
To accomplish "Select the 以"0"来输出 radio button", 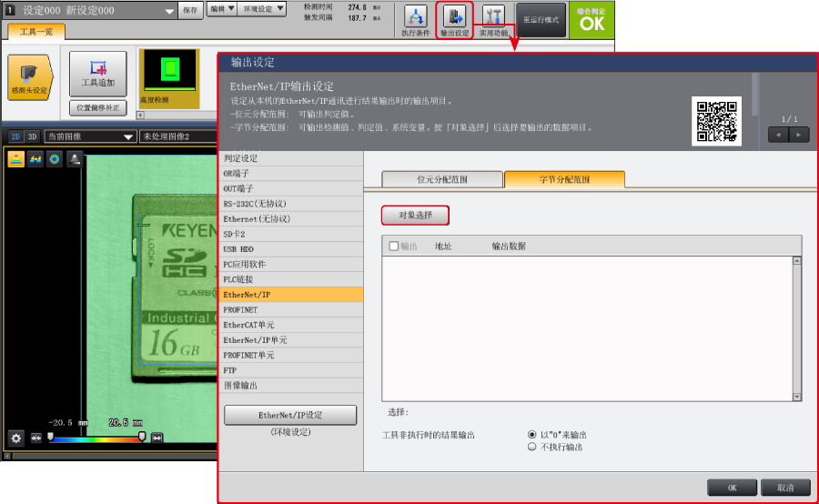I will coord(532,435).
